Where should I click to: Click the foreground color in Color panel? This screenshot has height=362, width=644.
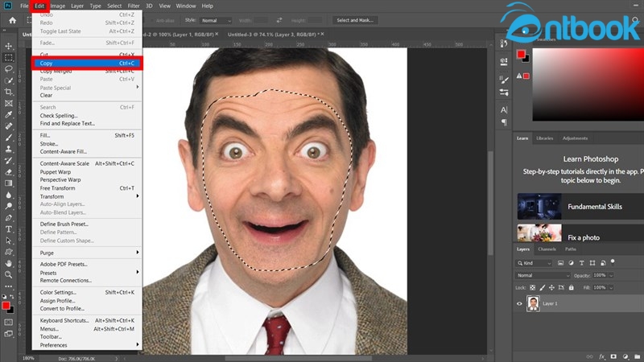(x=521, y=54)
